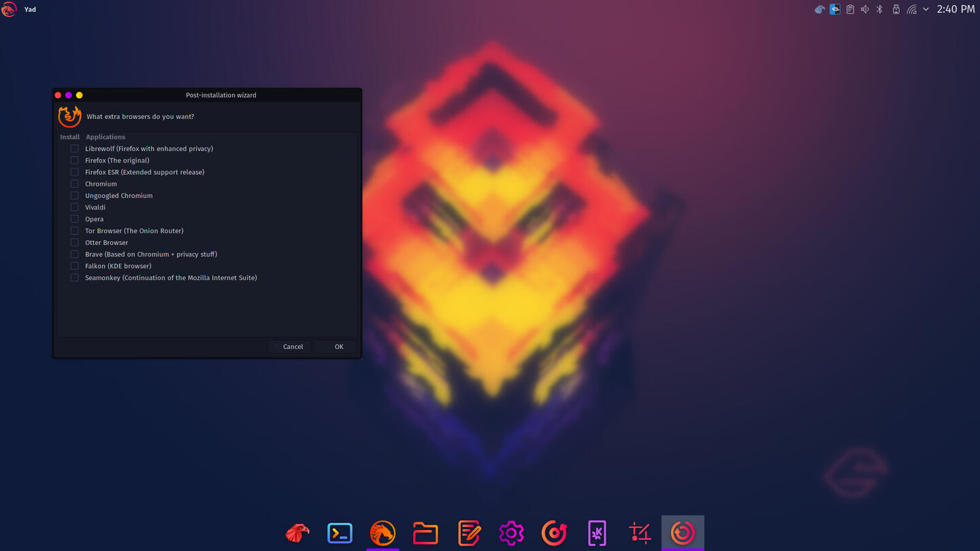The width and height of the screenshot is (980, 551).
Task: Launch the terminal from the dock
Action: pyautogui.click(x=340, y=533)
